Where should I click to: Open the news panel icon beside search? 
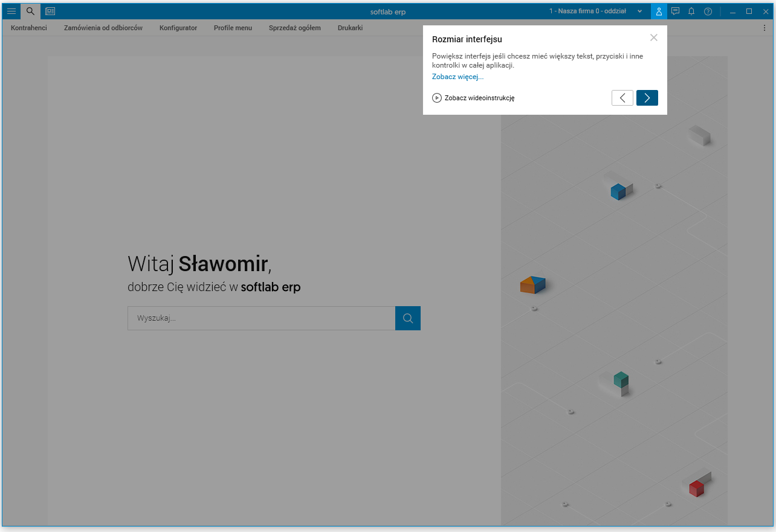pyautogui.click(x=50, y=11)
